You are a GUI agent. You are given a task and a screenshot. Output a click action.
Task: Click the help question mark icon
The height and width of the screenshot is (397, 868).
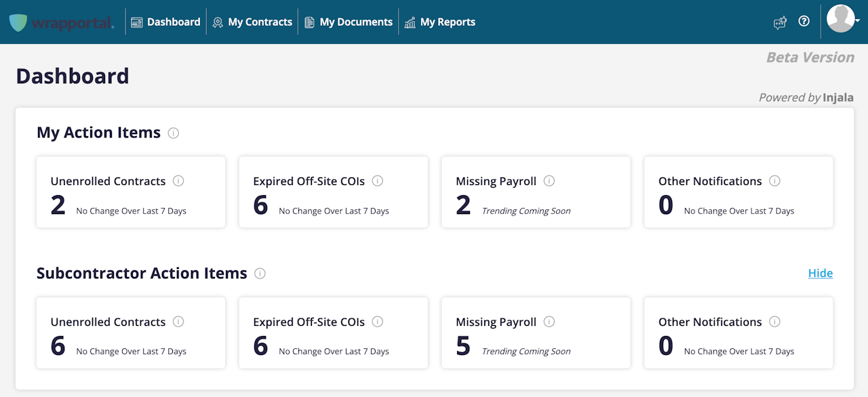click(x=804, y=21)
